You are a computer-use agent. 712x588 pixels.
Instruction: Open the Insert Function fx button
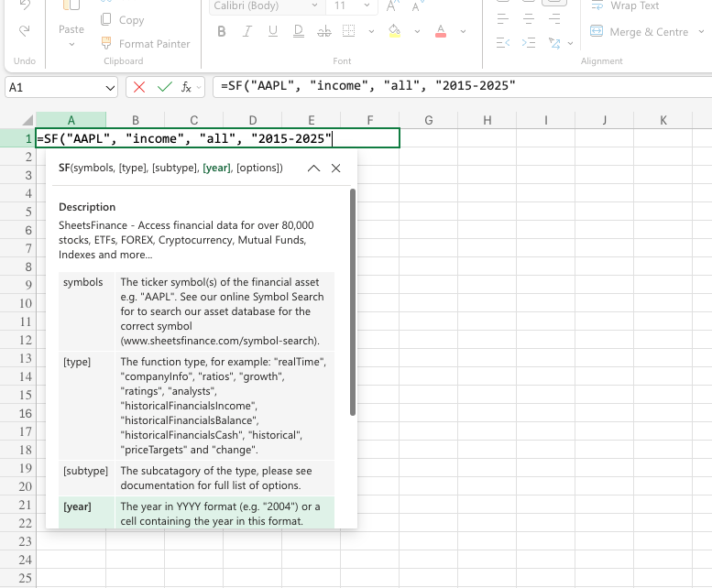coord(186,87)
